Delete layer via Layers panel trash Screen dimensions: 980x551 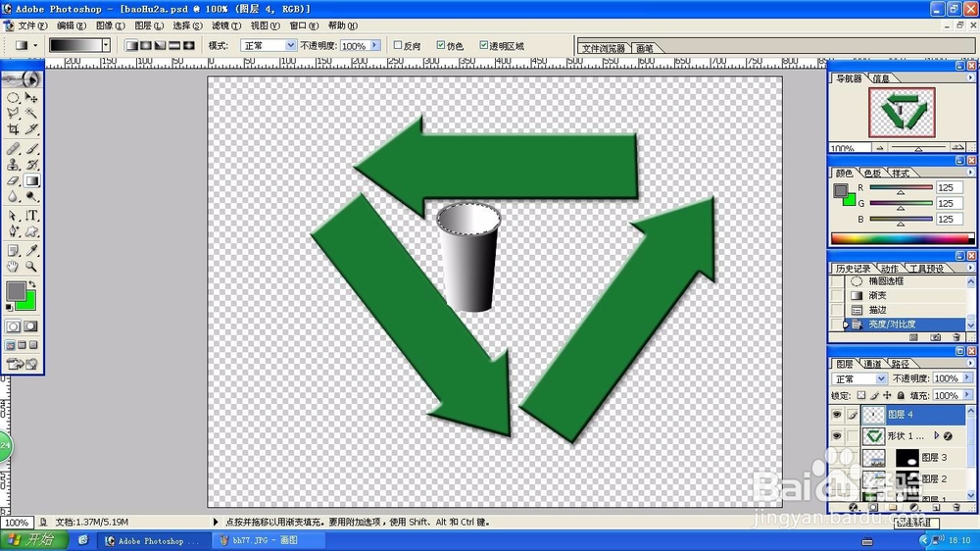point(956,507)
